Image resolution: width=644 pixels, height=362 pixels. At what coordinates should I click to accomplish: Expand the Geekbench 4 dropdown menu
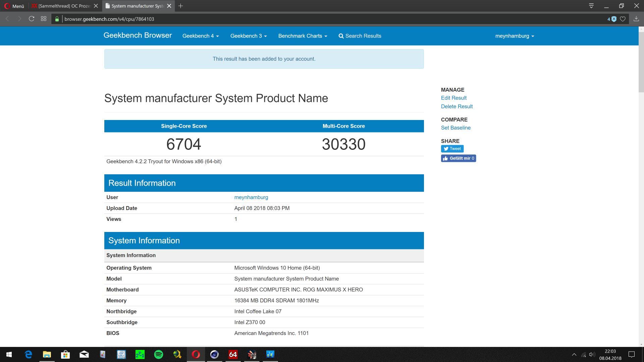(x=200, y=36)
